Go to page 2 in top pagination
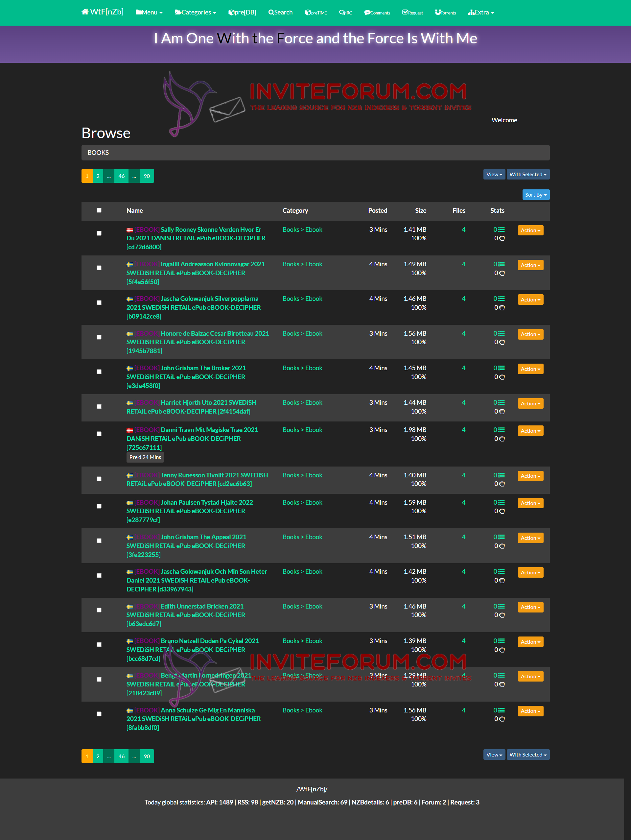Image resolution: width=631 pixels, height=840 pixels. 98,176
